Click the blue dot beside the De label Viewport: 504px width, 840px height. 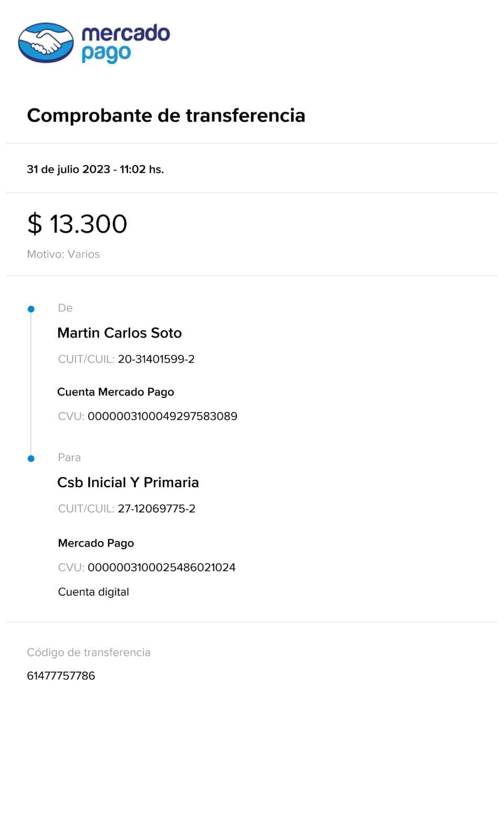pyautogui.click(x=31, y=309)
